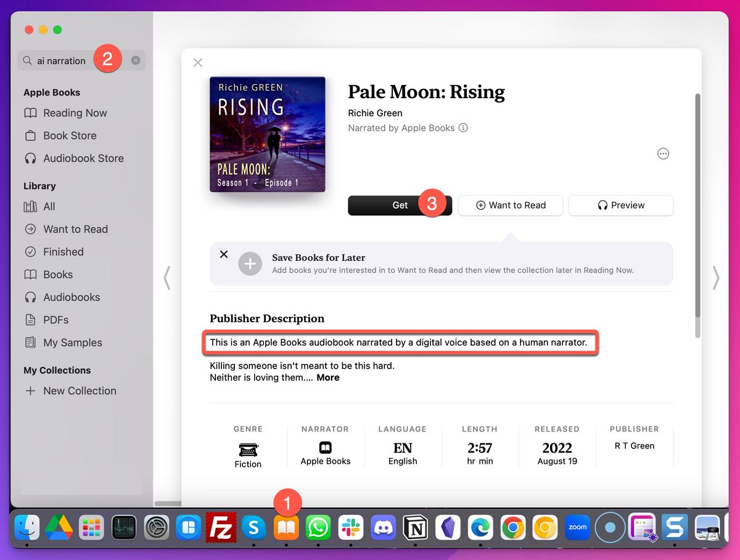Open WhatsApp from the dock

(x=318, y=527)
